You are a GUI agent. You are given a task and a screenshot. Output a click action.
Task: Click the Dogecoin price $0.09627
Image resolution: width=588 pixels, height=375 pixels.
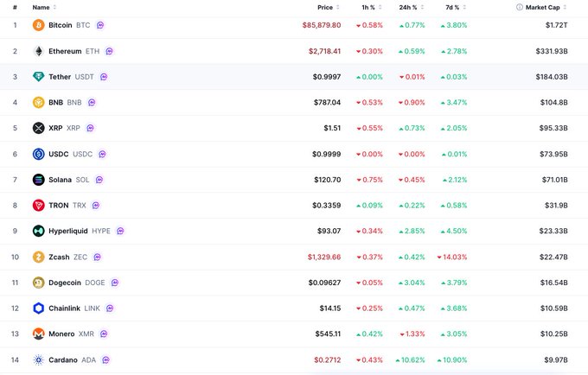tap(324, 283)
